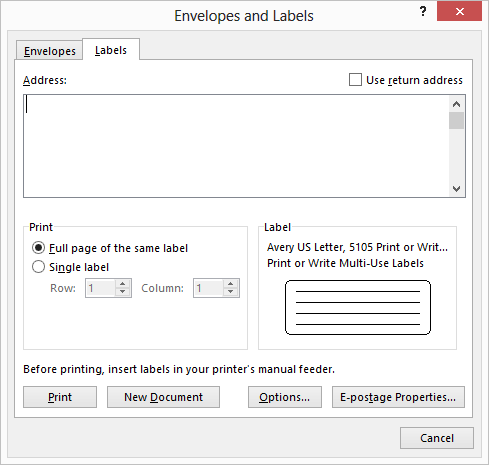Close the Envelopes and Labels dialog
Image resolution: width=489 pixels, height=465 pixels.
click(459, 12)
